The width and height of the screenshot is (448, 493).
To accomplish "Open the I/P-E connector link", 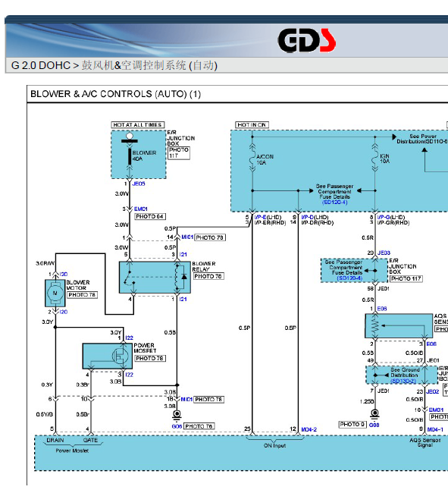I will tap(260, 217).
